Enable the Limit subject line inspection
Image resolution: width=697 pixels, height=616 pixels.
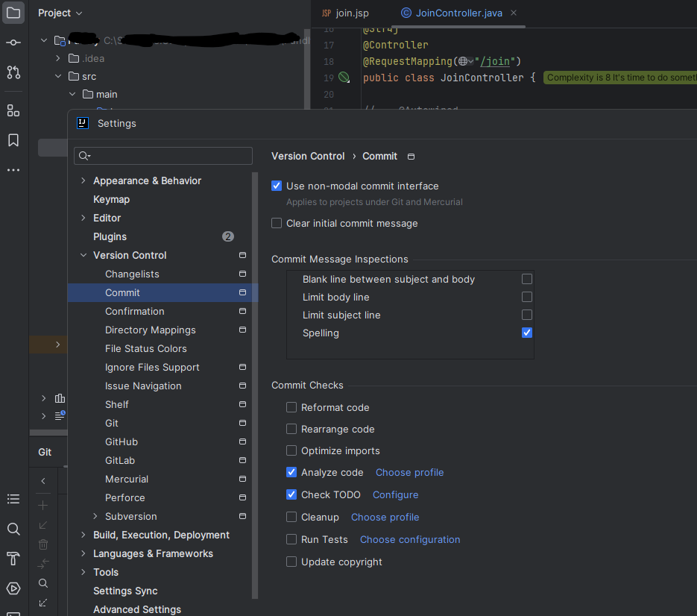click(x=527, y=315)
